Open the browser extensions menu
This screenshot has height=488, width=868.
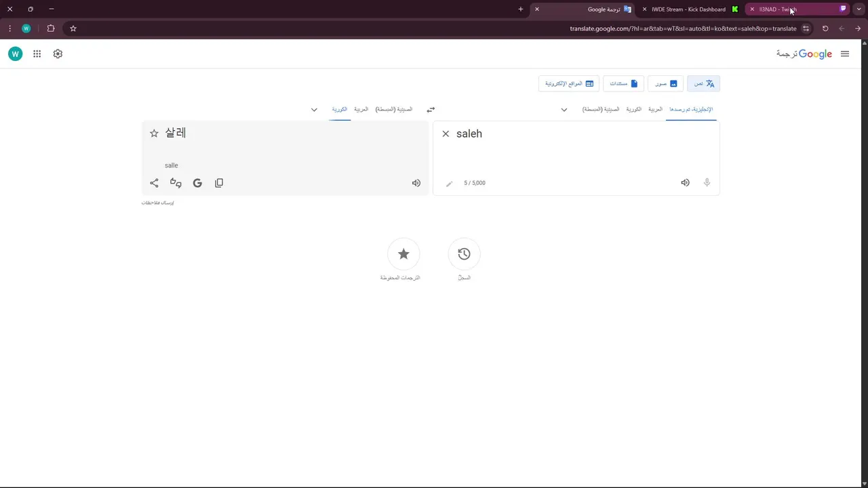point(51,28)
